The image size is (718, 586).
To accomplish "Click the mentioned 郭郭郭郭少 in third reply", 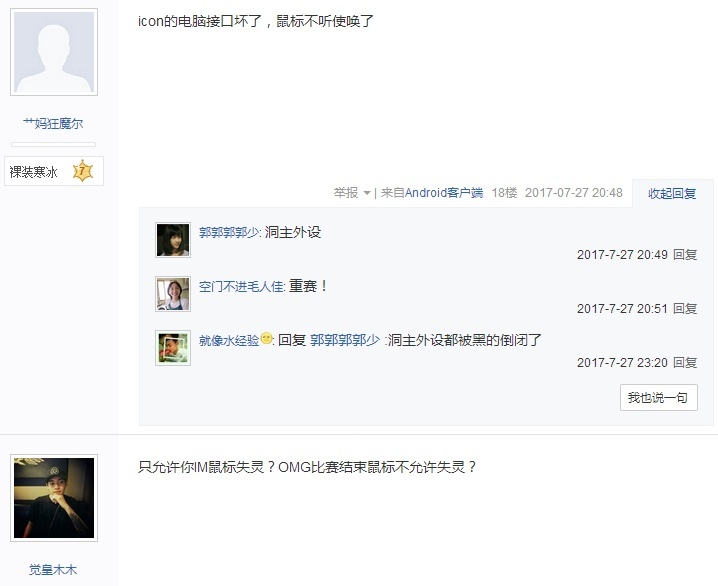I will (x=345, y=340).
